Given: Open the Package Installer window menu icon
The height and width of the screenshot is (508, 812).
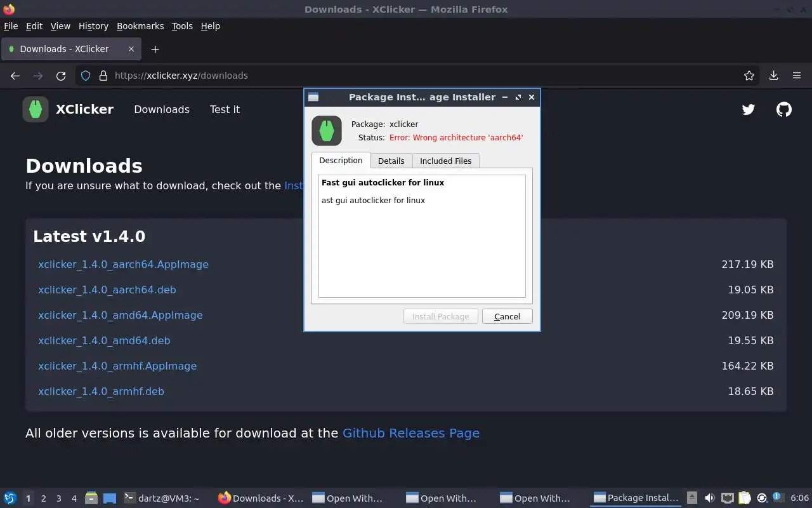Looking at the screenshot, I should point(313,97).
